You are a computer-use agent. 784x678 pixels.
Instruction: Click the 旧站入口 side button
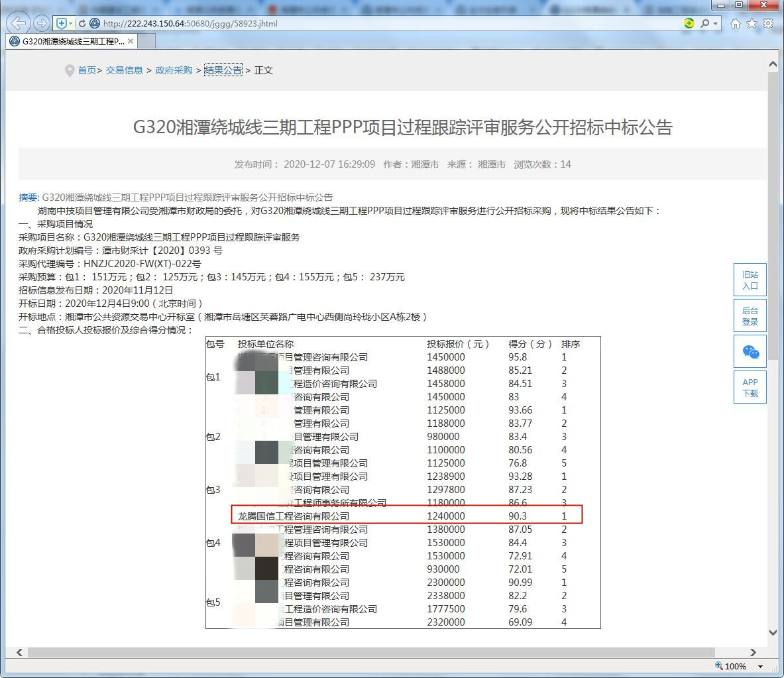pos(750,280)
